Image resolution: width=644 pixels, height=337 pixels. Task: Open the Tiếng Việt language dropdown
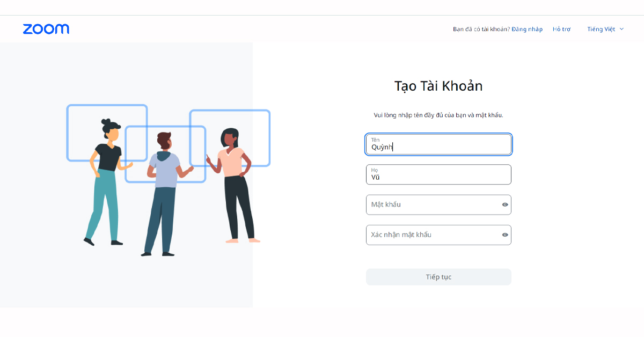(x=605, y=29)
